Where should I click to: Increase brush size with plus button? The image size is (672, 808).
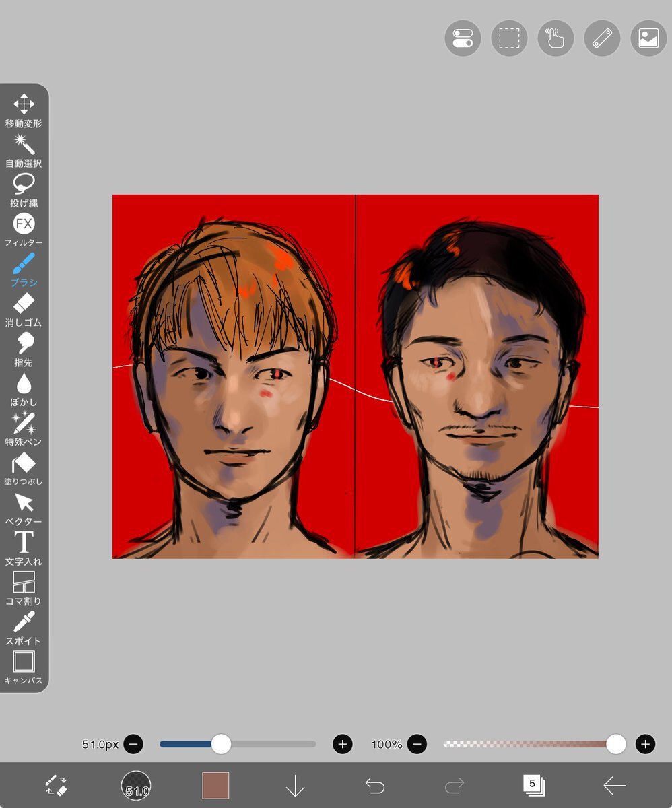(x=343, y=744)
